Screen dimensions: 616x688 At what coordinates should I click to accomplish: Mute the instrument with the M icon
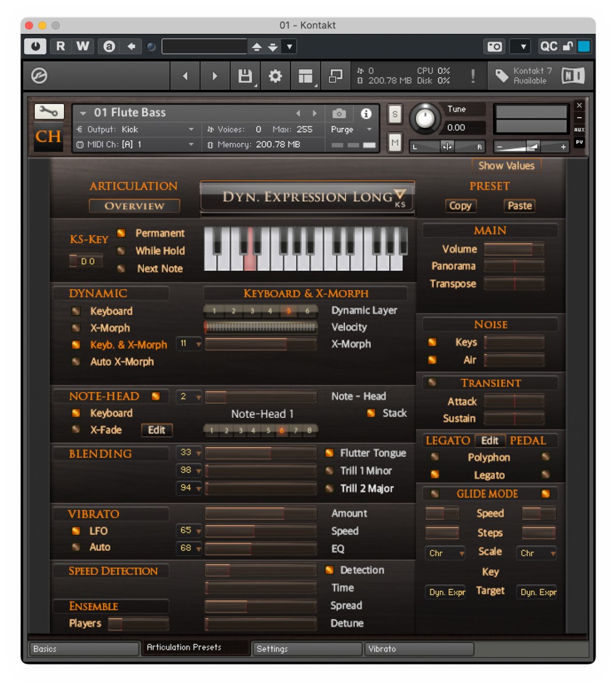point(394,142)
